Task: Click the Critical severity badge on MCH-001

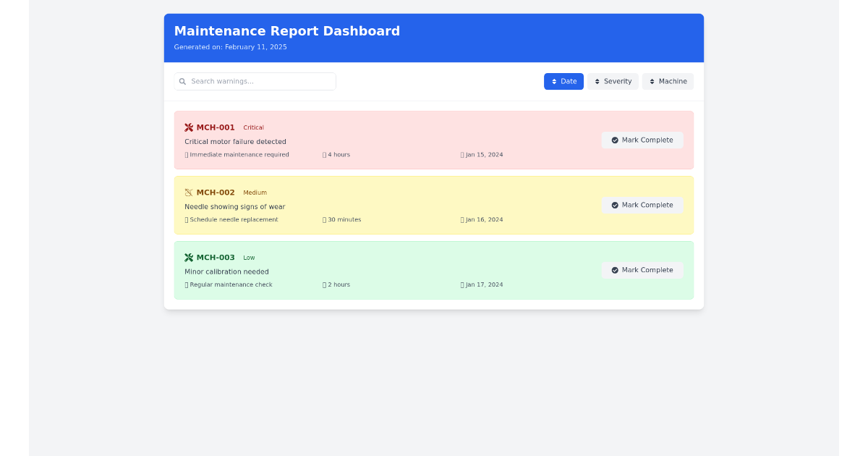Action: (x=253, y=127)
